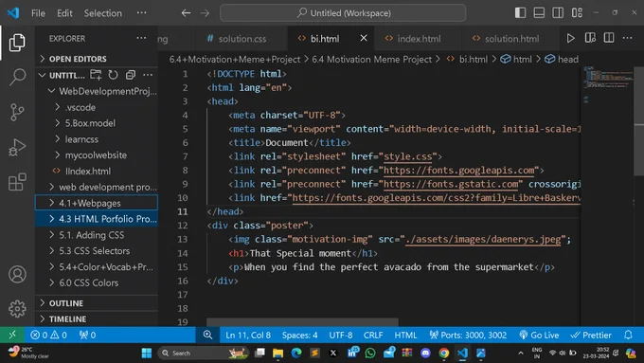The image size is (644, 363).
Task: Open editor more actions ellipsis
Action: coord(627,38)
